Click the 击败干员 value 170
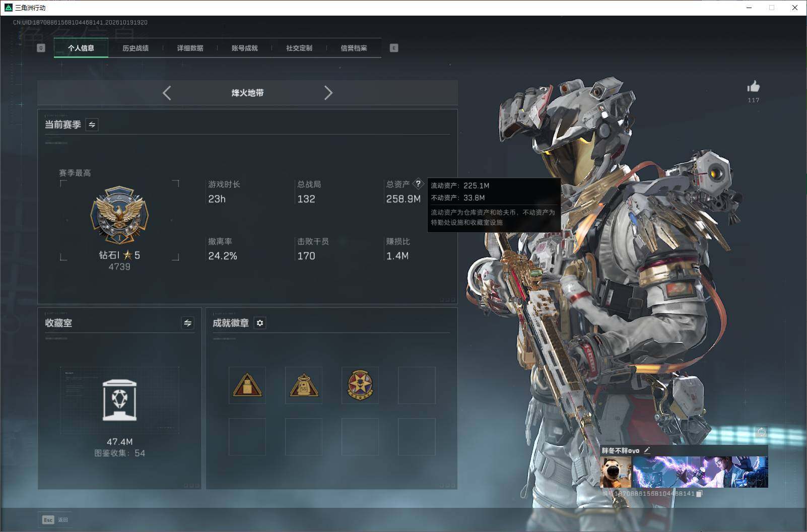The height and width of the screenshot is (532, 807). 306,256
